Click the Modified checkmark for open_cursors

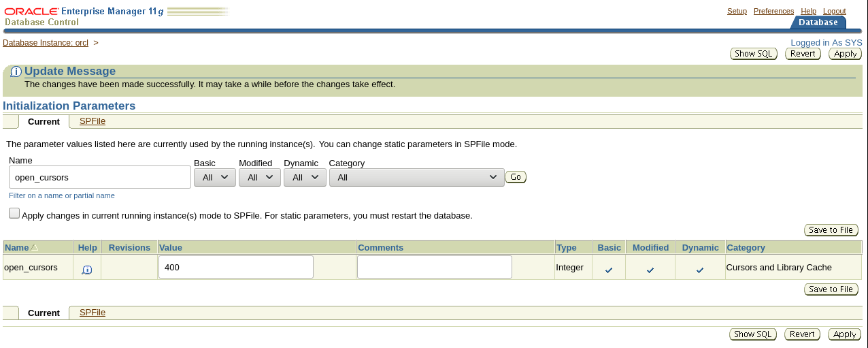click(x=650, y=270)
